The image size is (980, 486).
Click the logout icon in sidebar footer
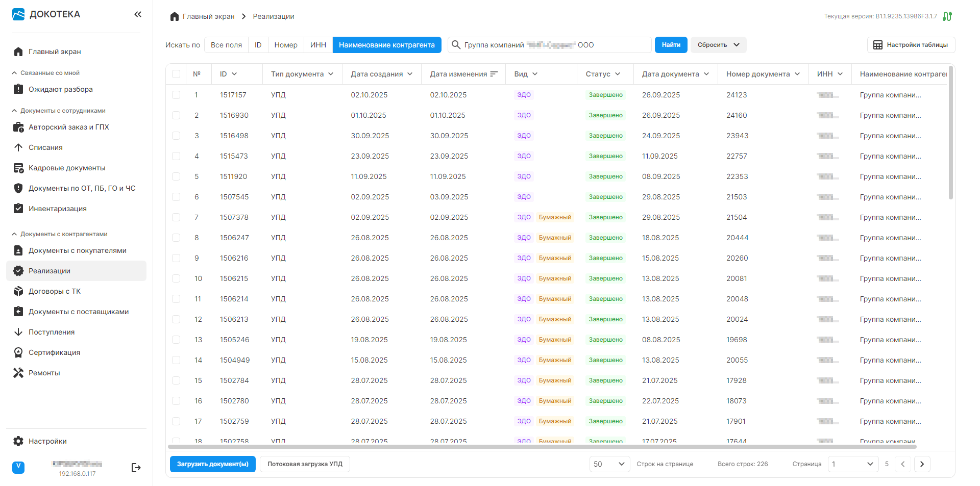(136, 468)
